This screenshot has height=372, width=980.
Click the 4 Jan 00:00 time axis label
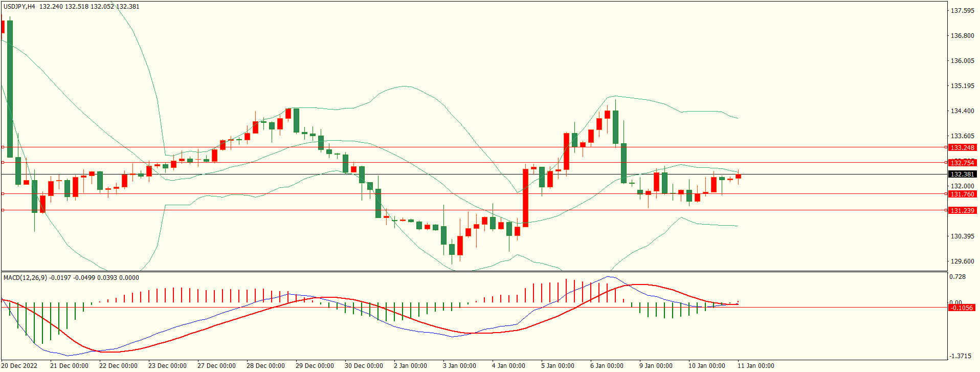pyautogui.click(x=508, y=365)
